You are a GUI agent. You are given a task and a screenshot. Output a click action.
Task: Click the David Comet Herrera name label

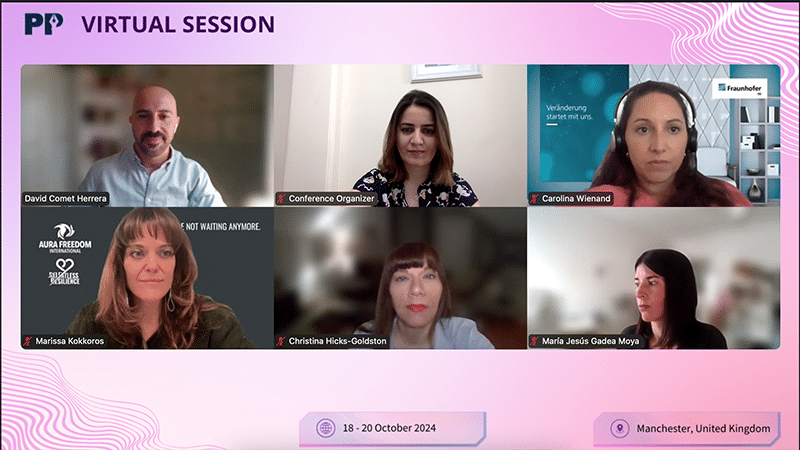click(x=65, y=198)
